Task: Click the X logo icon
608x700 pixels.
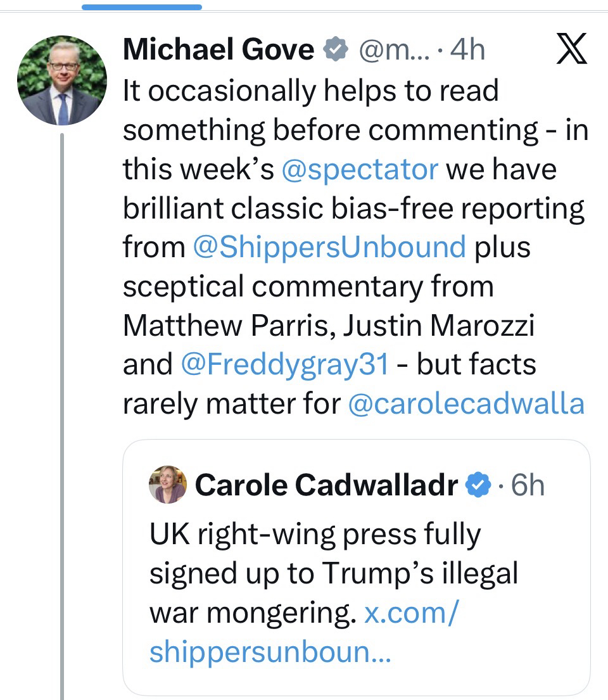Action: (x=573, y=51)
